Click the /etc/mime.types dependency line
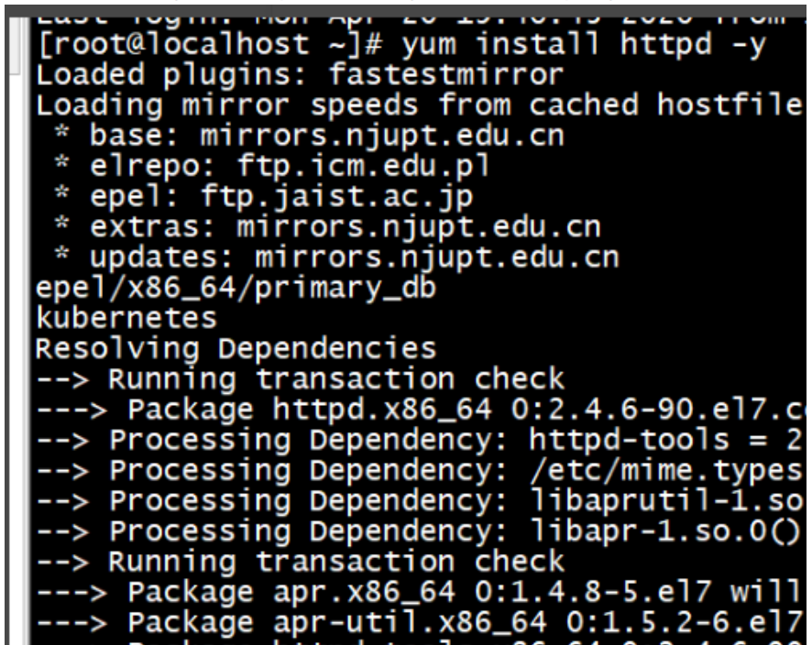This screenshot has width=812, height=645. coord(419,471)
